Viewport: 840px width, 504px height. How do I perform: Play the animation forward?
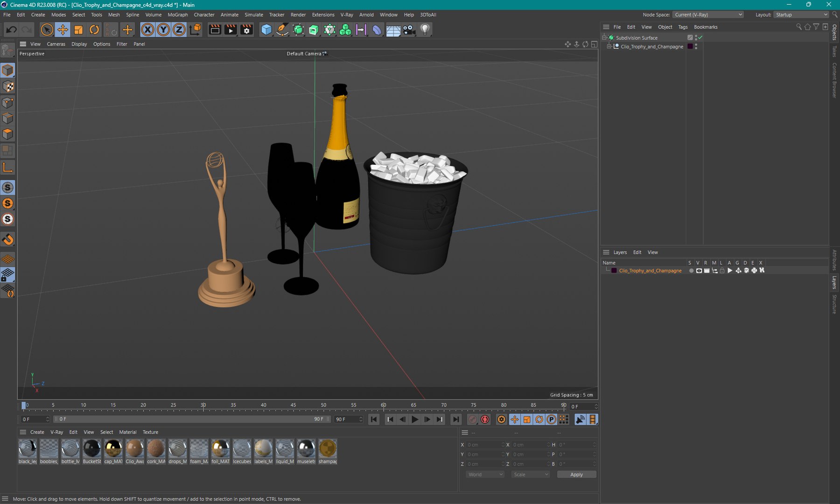point(415,420)
